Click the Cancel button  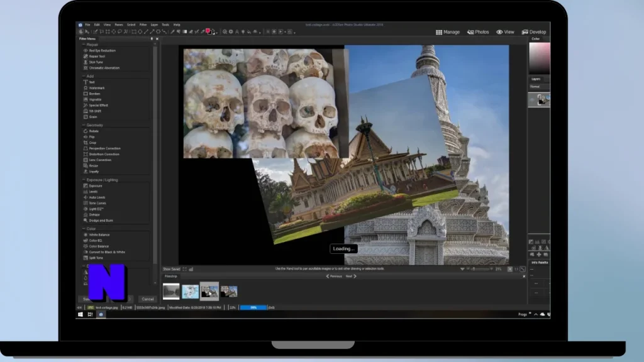pyautogui.click(x=147, y=299)
